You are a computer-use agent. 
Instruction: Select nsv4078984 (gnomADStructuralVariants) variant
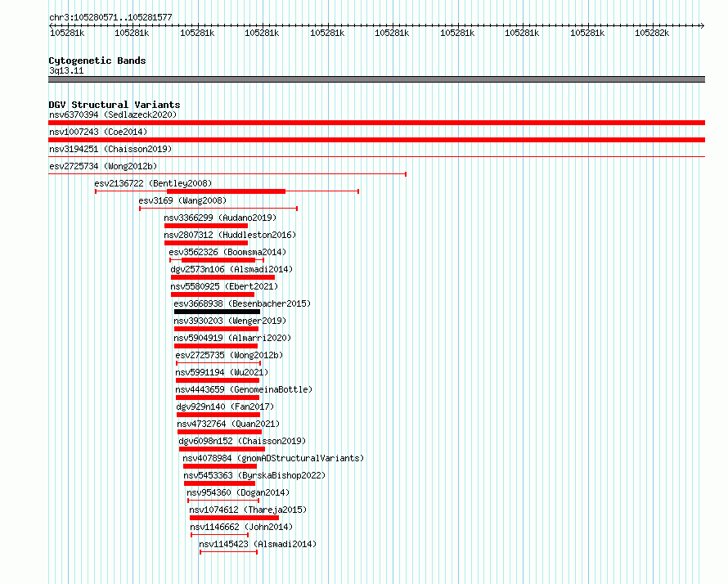(x=273, y=458)
